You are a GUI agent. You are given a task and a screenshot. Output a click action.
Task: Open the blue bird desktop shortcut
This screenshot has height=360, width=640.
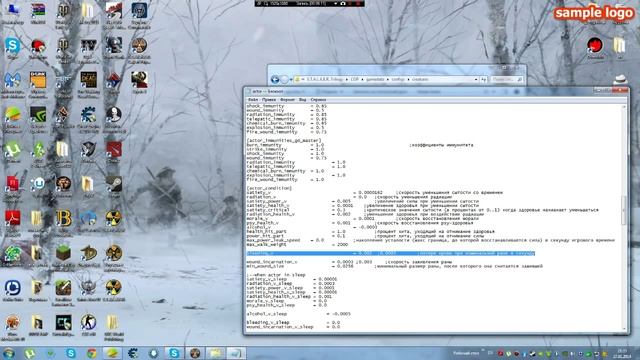click(x=89, y=218)
